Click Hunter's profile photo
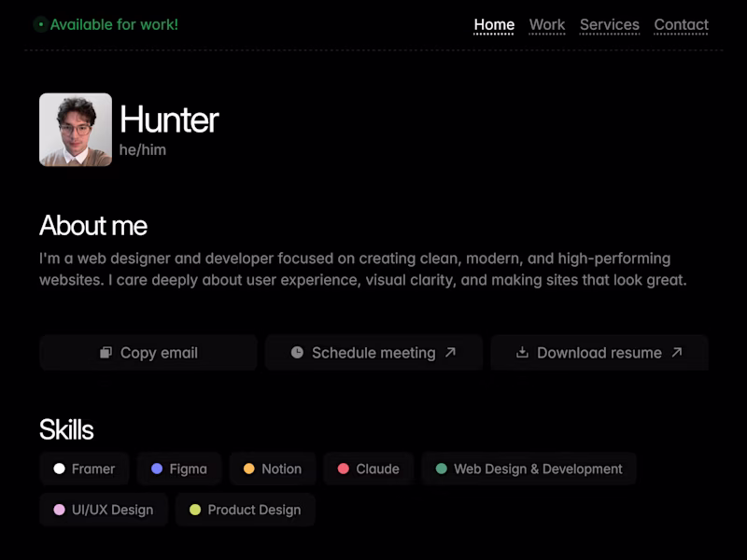Screen dimensions: 747x560 pos(76,130)
